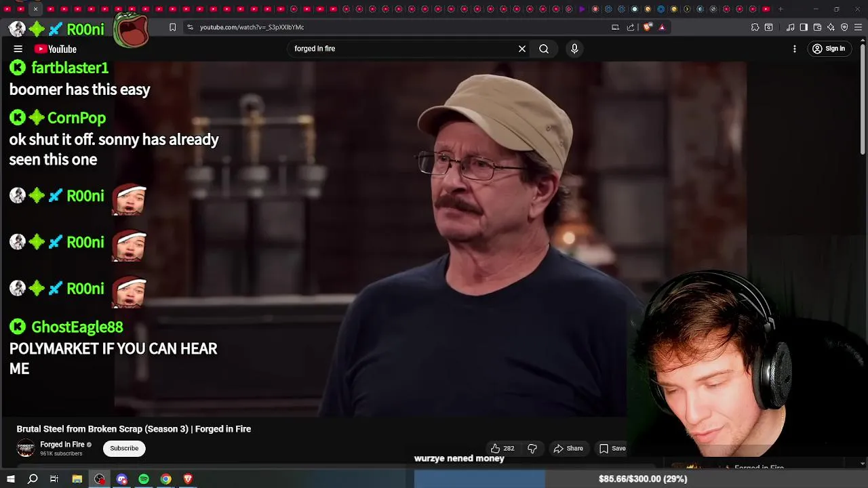The height and width of the screenshot is (488, 868).
Task: Toggle the browser sidebar panel
Action: pyautogui.click(x=804, y=27)
